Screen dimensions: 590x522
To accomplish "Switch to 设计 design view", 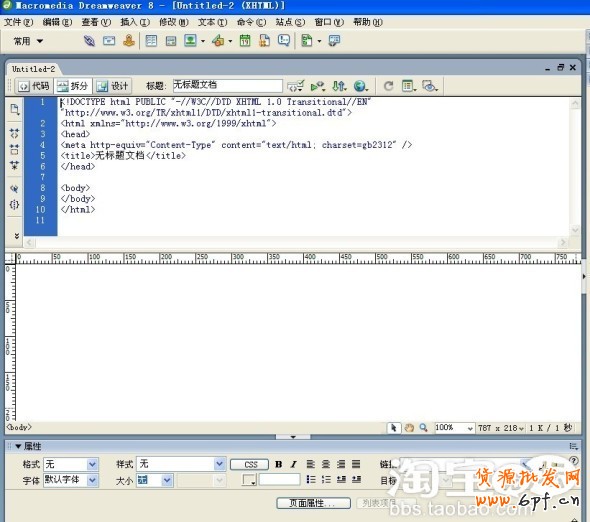I will 112,86.
